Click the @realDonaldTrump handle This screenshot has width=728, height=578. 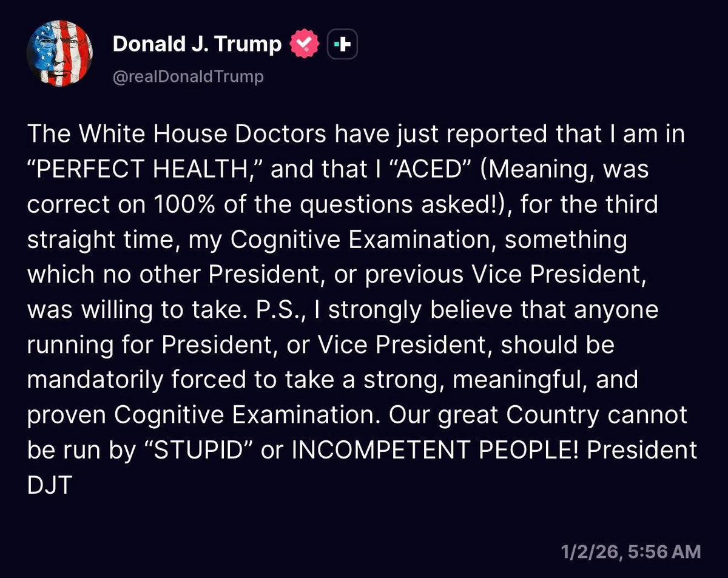click(188, 77)
